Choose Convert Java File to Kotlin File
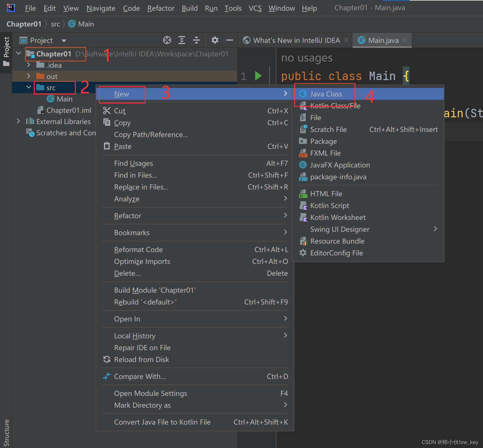Viewport: 483px width, 448px height. (x=195, y=422)
